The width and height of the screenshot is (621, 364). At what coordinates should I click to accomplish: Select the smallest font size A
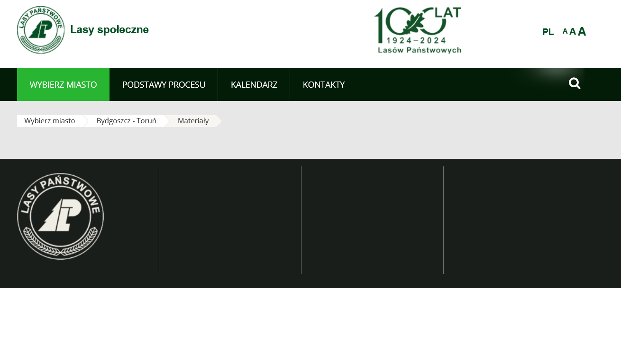[565, 31]
